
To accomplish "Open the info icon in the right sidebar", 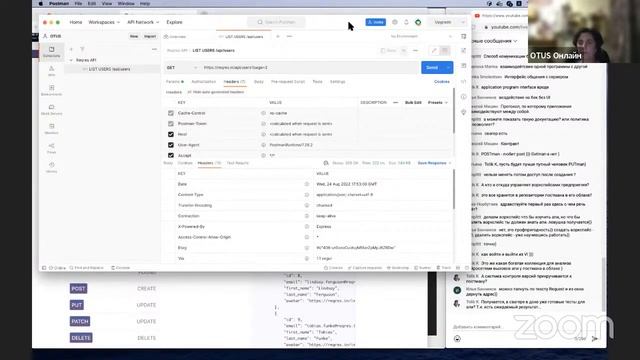I will click(x=464, y=97).
